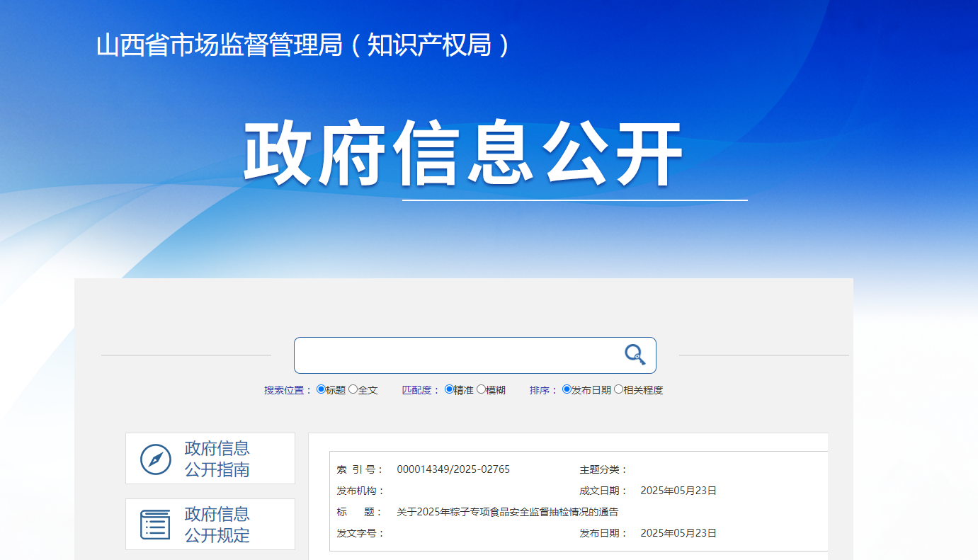Viewport: 978px width, 560px height.
Task: Sort results by 相关程度 radio
Action: [618, 389]
